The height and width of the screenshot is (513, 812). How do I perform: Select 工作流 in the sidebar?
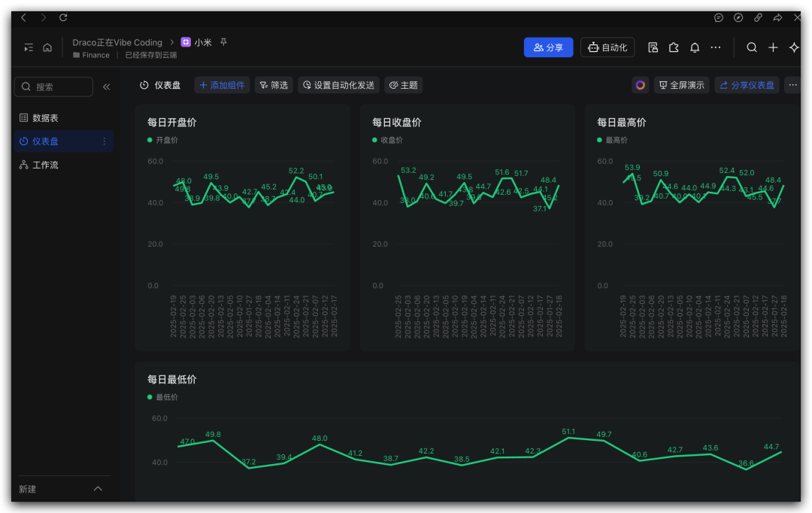(x=45, y=165)
